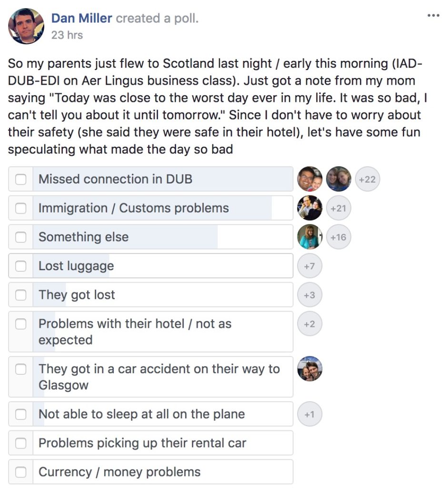The height and width of the screenshot is (488, 448).
Task: View the +7 voters for Lost luggage
Action: tap(309, 266)
